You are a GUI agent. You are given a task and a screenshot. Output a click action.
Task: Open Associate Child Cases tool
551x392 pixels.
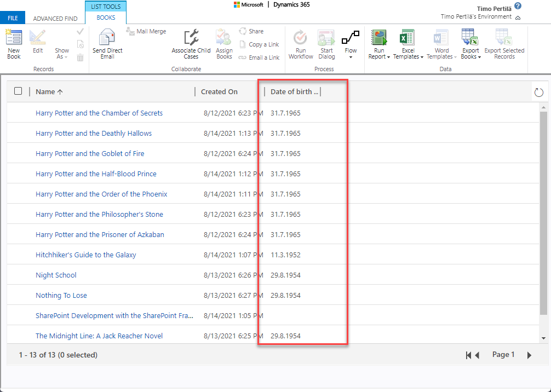pyautogui.click(x=191, y=38)
